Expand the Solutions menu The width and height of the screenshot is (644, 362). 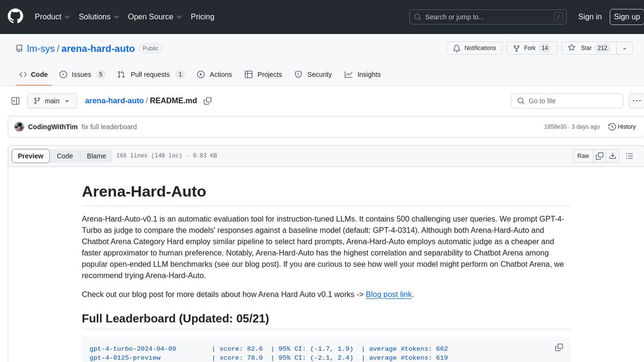coord(99,17)
